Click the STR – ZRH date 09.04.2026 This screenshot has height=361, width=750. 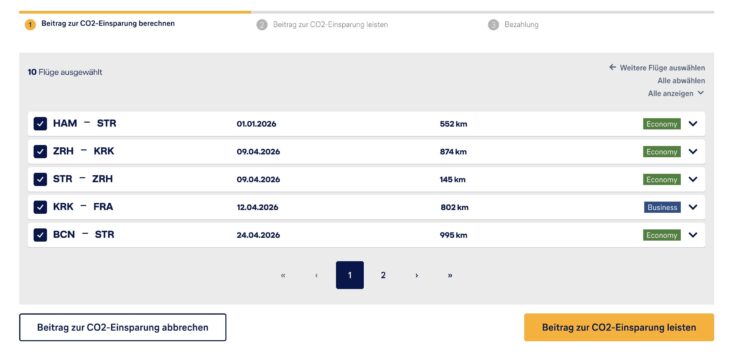(x=258, y=180)
